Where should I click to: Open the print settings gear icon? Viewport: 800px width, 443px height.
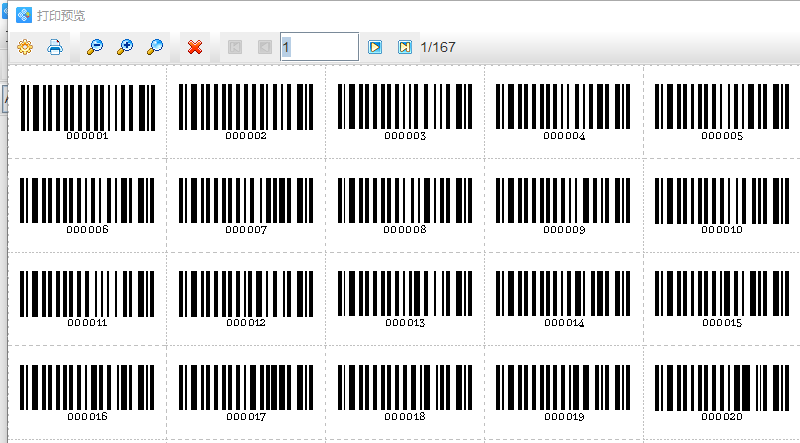[24, 47]
